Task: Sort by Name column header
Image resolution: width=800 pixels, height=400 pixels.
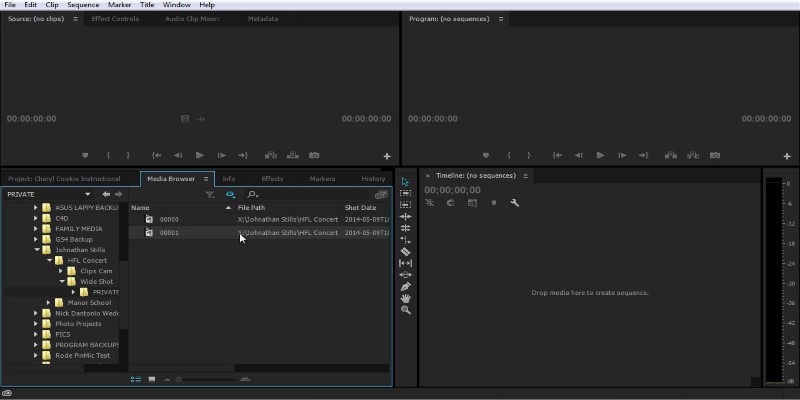Action: pyautogui.click(x=140, y=208)
